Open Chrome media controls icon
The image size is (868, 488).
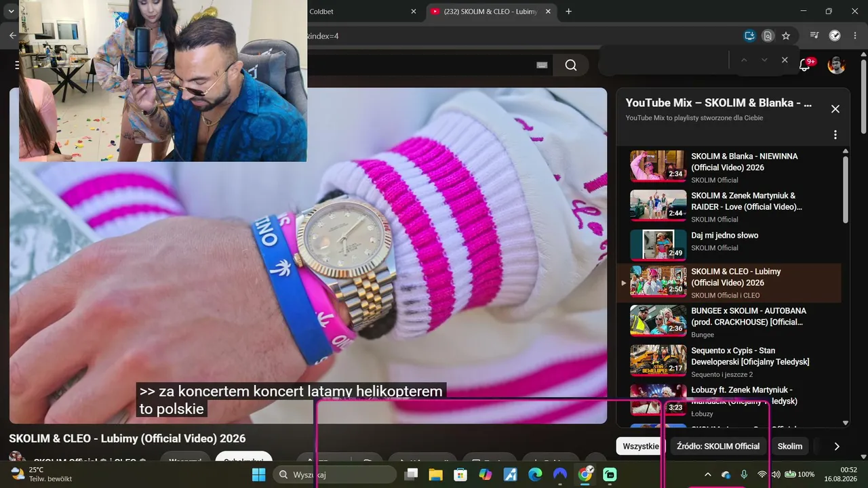[815, 36]
